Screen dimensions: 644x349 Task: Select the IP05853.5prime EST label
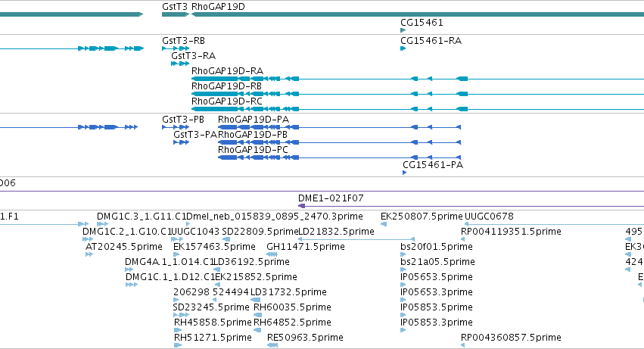point(437,307)
